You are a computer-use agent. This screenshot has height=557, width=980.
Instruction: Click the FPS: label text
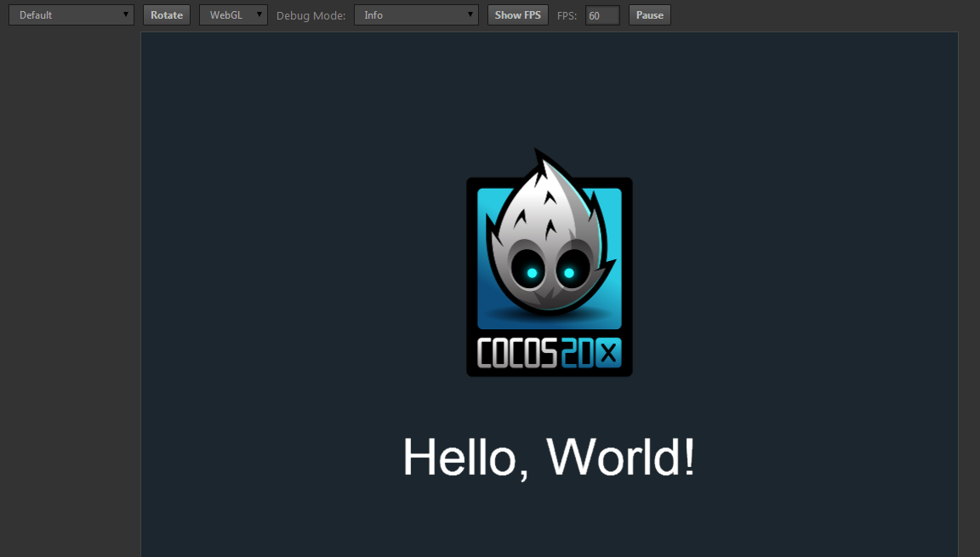click(x=567, y=15)
